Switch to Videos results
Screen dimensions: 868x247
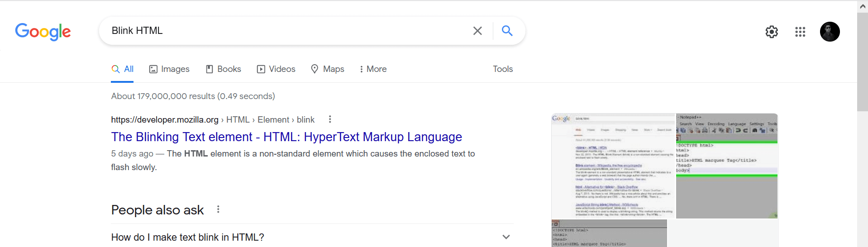click(276, 69)
